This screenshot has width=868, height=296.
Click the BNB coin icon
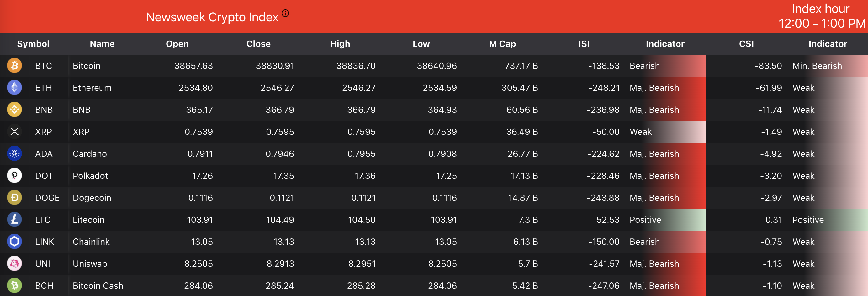point(14,109)
